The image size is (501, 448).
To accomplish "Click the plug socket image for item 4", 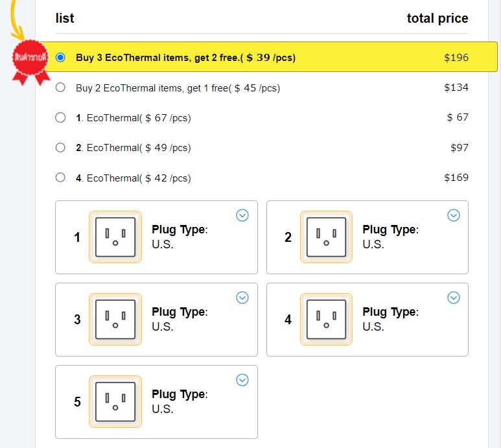I will tap(326, 320).
